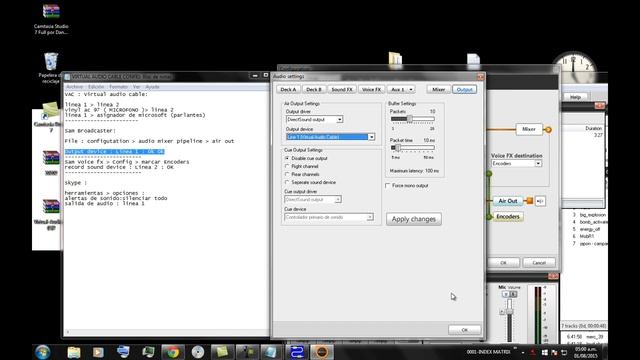Click the orange square node beside Air Out
640x360 pixels.
point(529,200)
